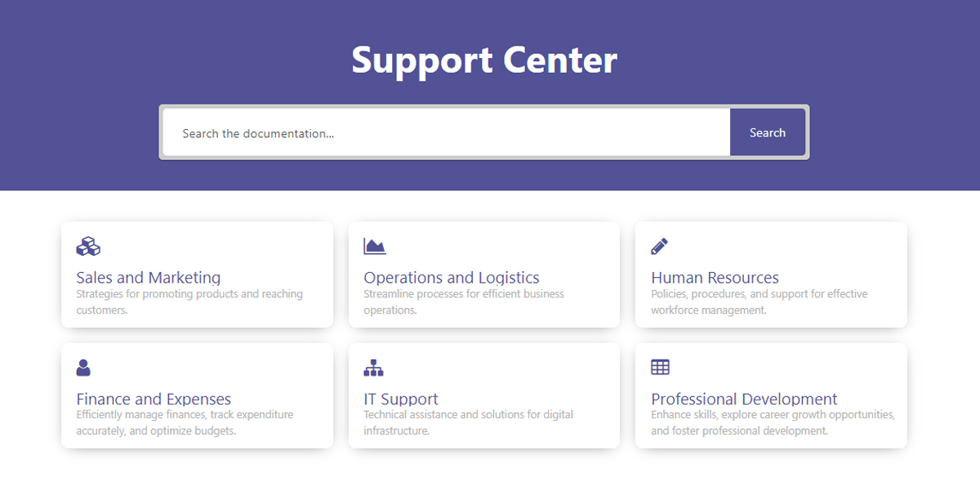Go to the Human Resources category
Image resolution: width=980 pixels, height=478 pixels.
pyautogui.click(x=715, y=278)
